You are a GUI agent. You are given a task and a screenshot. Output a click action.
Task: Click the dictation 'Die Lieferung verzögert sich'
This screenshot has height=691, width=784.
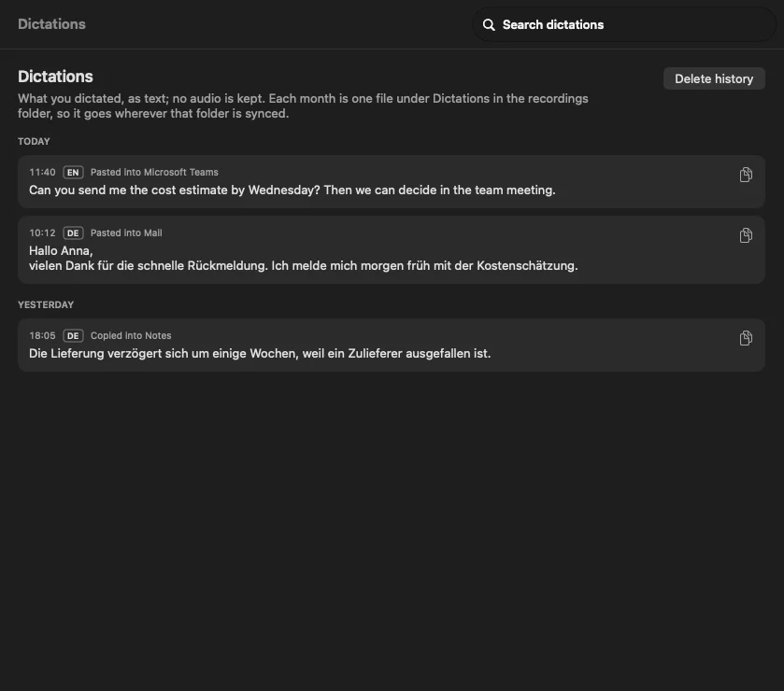[260, 354]
